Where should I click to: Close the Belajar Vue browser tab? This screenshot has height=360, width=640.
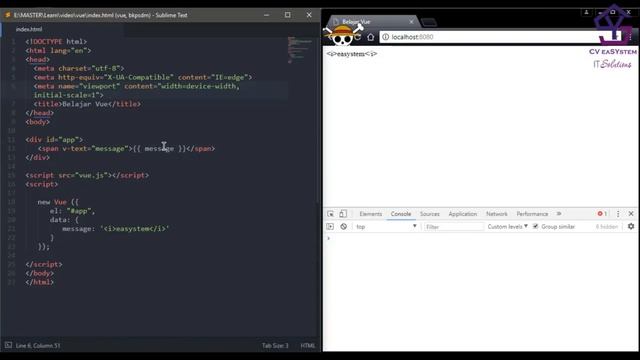(411, 22)
